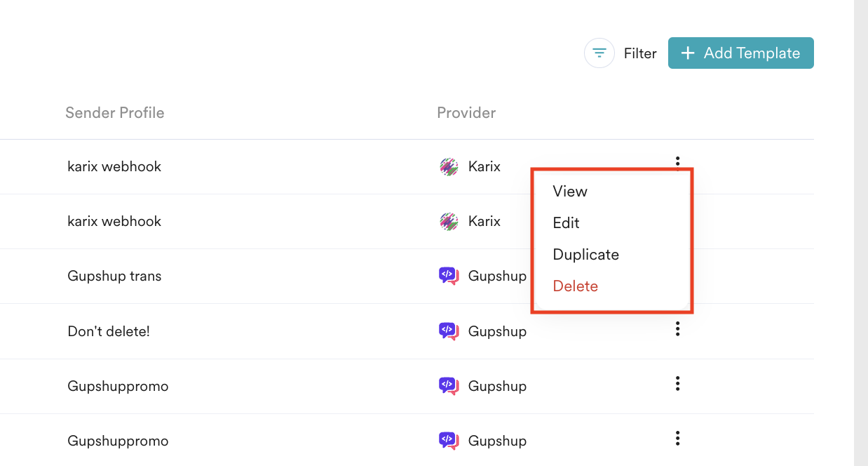
Task: Click the Gupshup trans sender profile
Action: point(114,276)
